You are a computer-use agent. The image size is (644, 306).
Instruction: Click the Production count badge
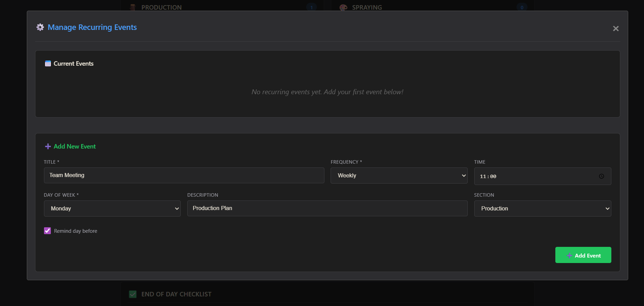[x=311, y=8]
